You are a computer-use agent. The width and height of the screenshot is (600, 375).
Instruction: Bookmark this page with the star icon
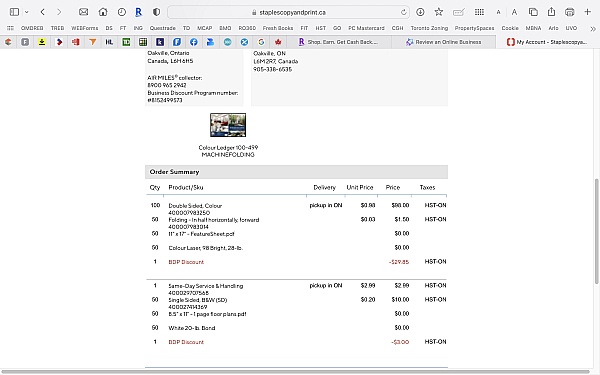tap(439, 12)
